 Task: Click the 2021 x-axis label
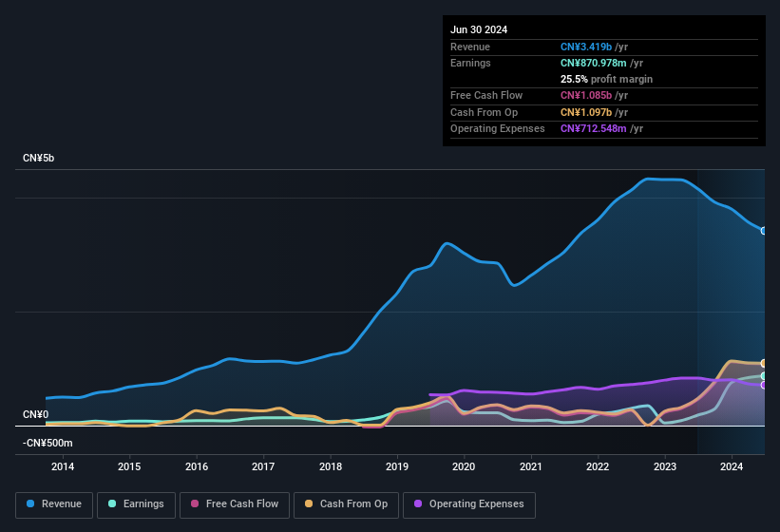coord(531,466)
